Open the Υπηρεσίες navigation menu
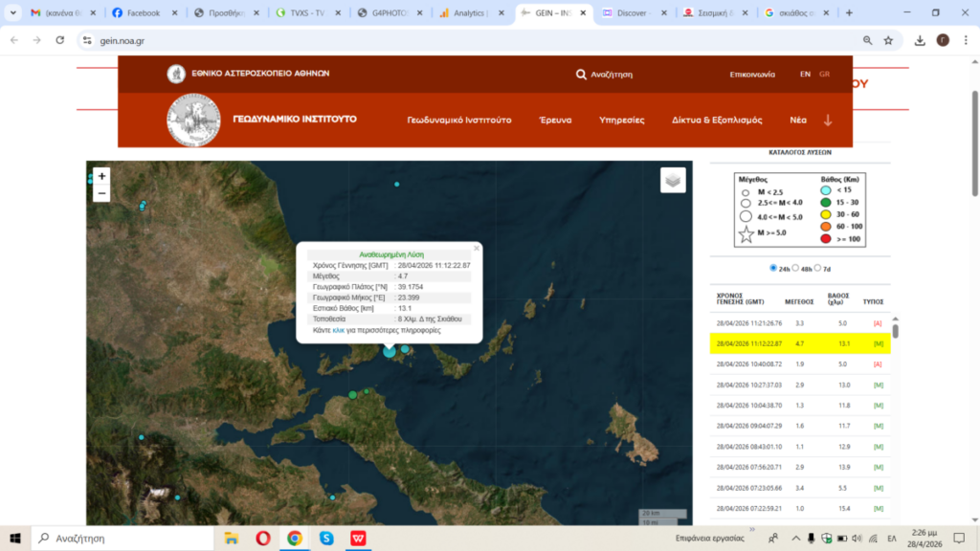 (621, 121)
